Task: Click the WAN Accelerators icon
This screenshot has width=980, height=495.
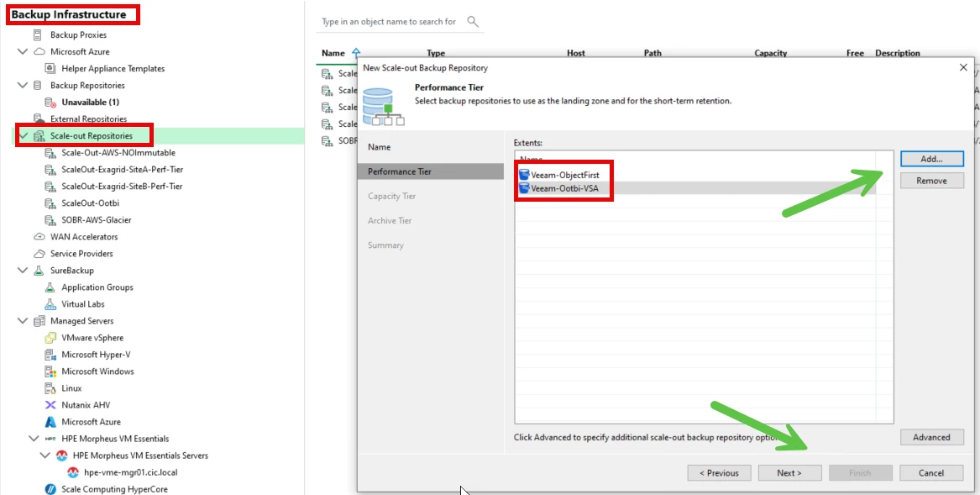Action: [x=39, y=237]
